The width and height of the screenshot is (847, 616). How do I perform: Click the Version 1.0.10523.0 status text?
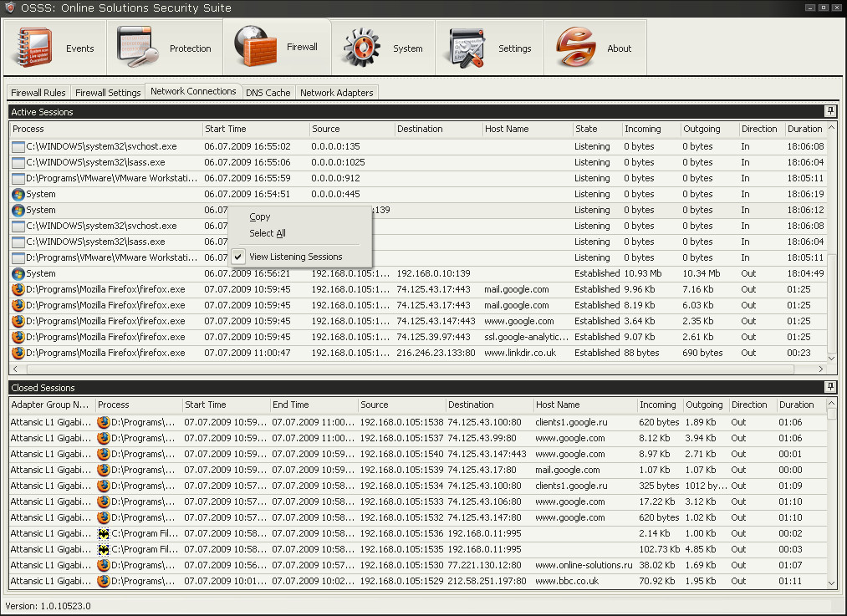[48, 606]
